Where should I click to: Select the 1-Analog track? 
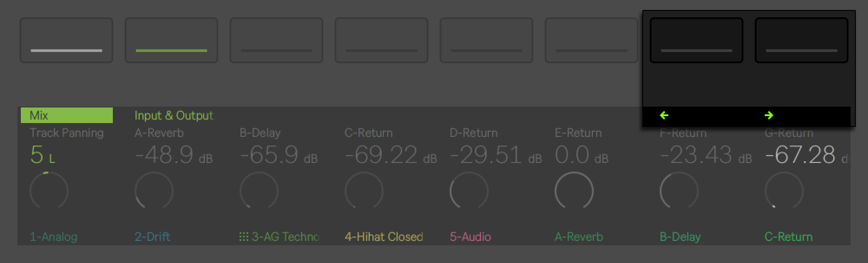click(53, 237)
